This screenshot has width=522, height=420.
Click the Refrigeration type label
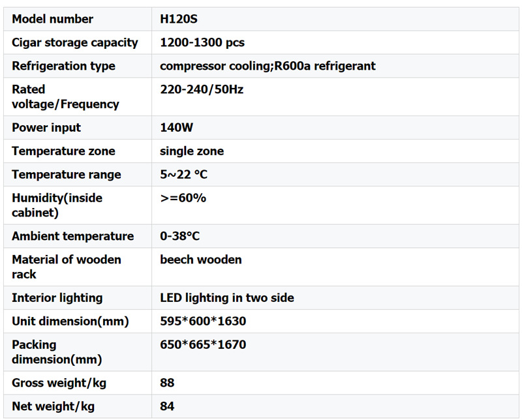pyautogui.click(x=63, y=66)
